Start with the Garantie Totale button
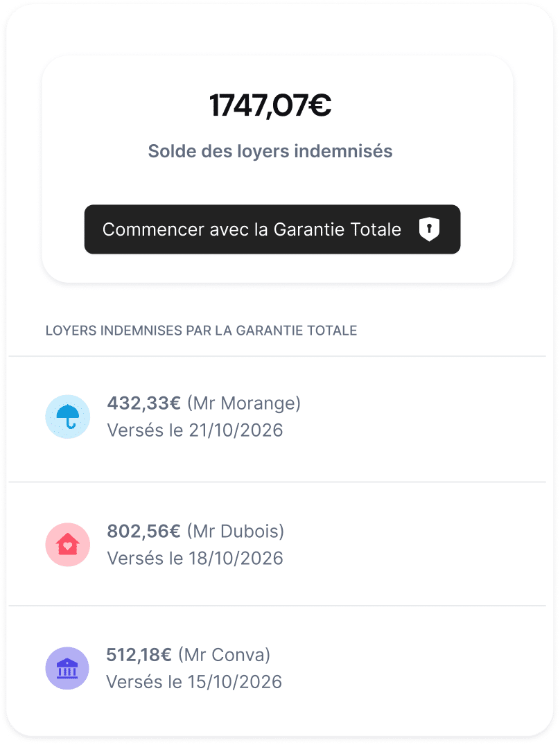This screenshot has width=560, height=745. click(x=272, y=229)
